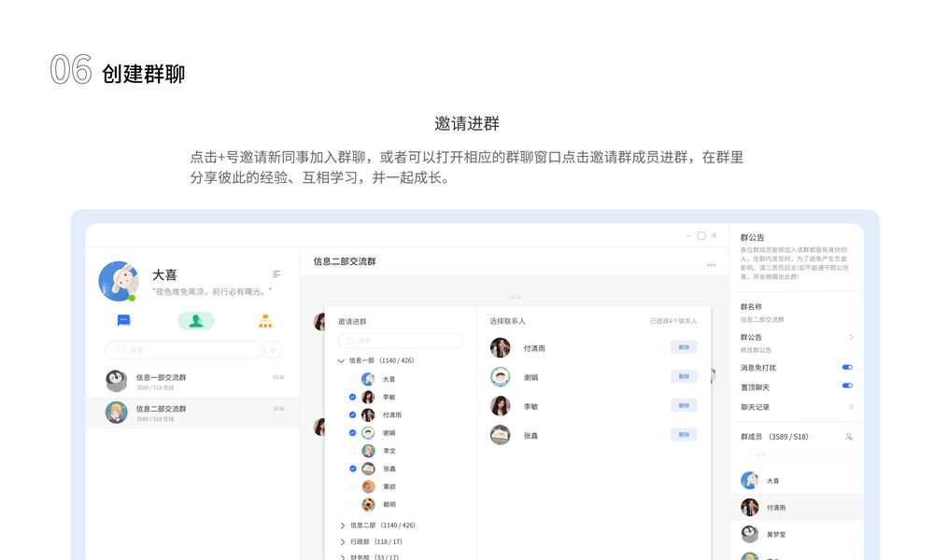This screenshot has height=560, width=934.
Task: Click 赖明's sunflower avatar in invite list
Action: 369,504
